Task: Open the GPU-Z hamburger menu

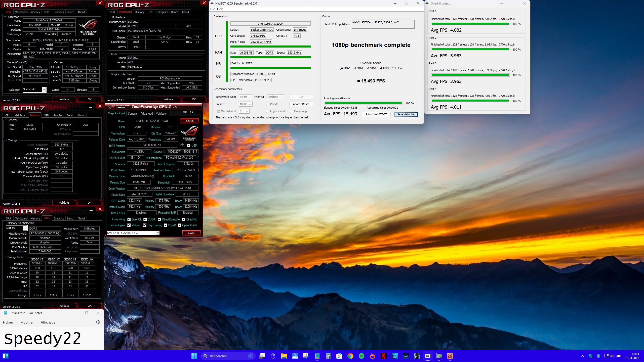Action: tap(198, 112)
